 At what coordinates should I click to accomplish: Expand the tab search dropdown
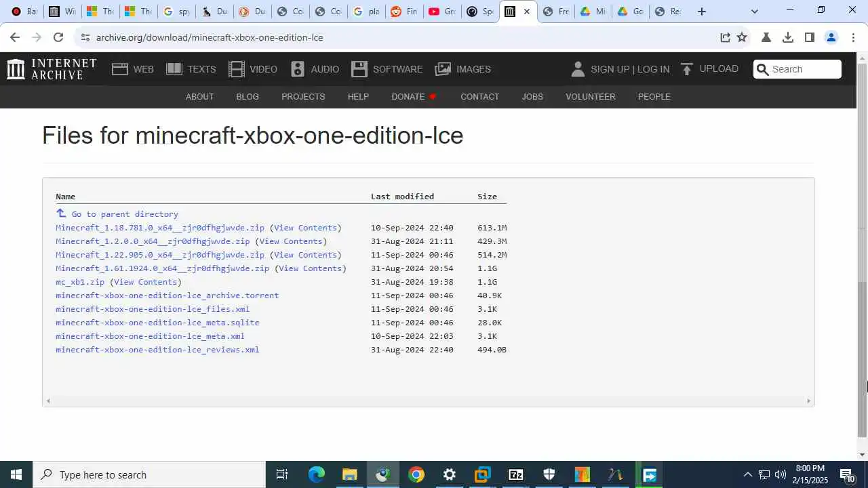point(754,12)
